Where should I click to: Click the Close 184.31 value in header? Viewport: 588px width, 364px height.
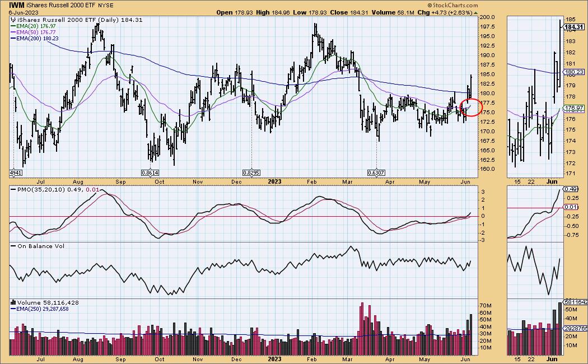[x=349, y=12]
